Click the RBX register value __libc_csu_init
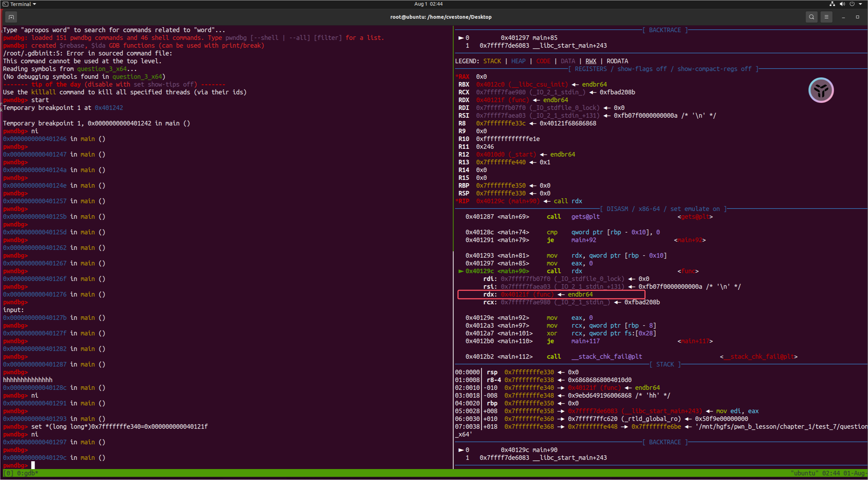Viewport: 868px width, 480px height. [522, 84]
